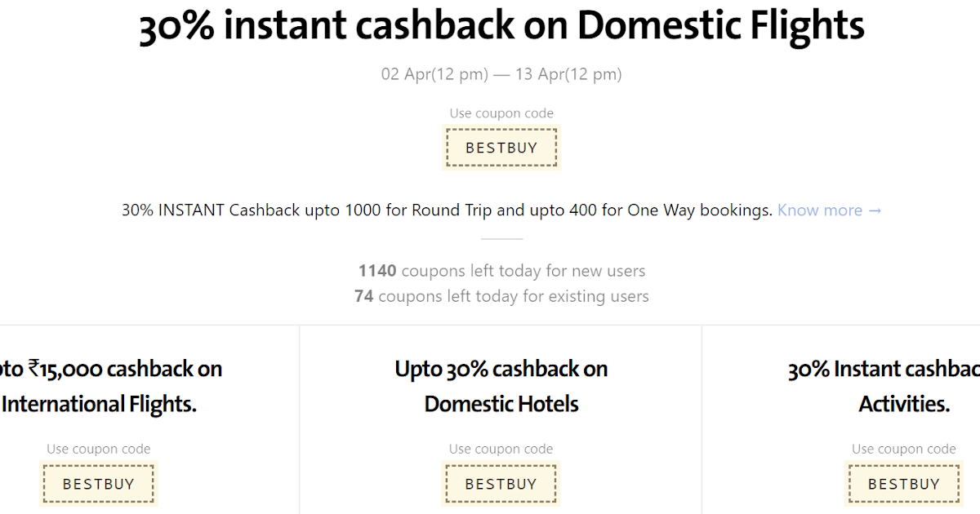
Task: Open the Know more link
Action: tap(829, 210)
